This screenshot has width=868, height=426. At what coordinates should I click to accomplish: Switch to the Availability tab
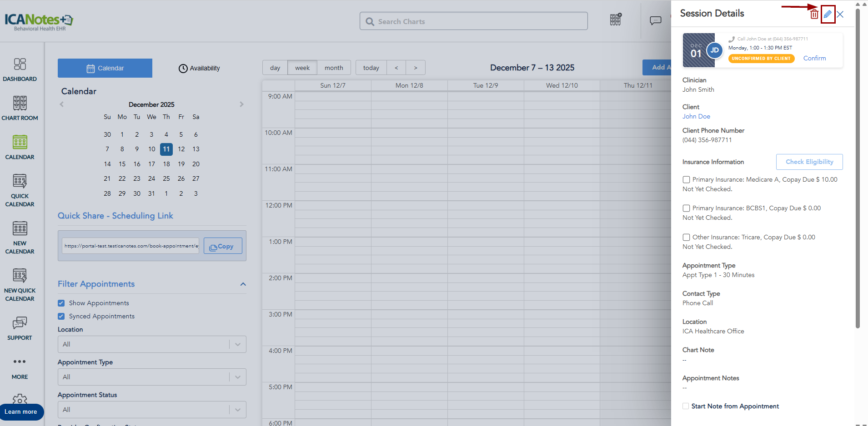(199, 68)
